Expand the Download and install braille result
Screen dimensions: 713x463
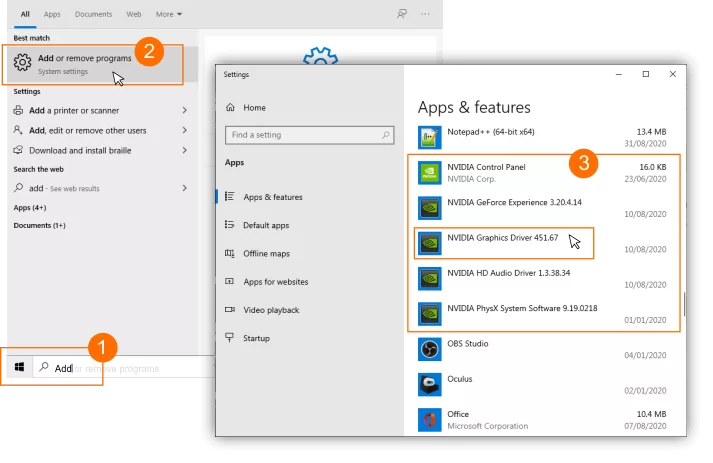(x=185, y=150)
